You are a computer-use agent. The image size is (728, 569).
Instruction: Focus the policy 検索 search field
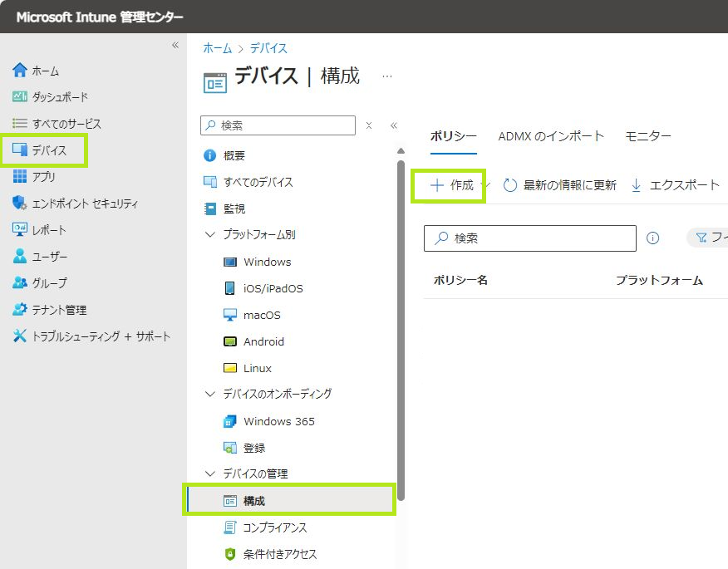[529, 238]
